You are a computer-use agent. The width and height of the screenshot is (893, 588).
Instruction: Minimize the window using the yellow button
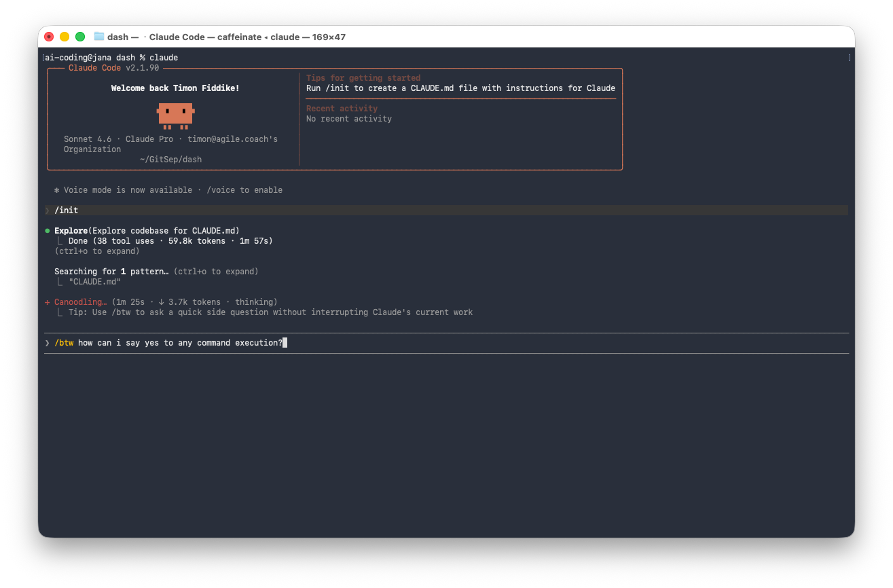coord(65,37)
